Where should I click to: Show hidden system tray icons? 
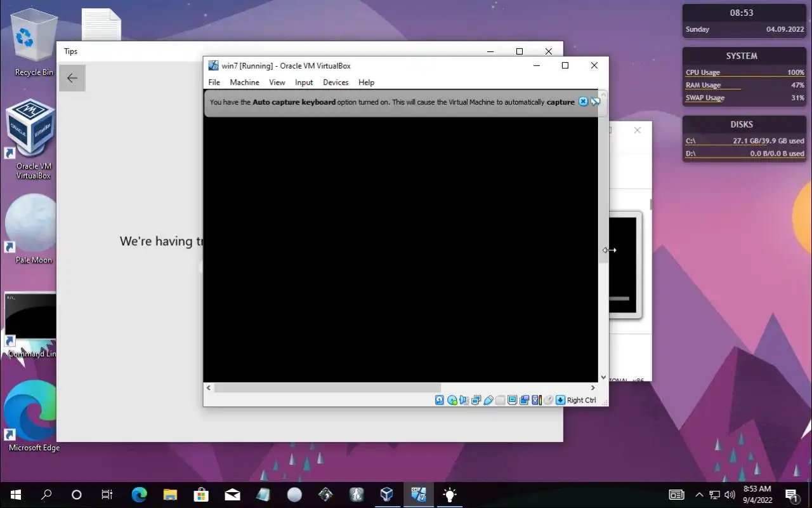pos(699,495)
